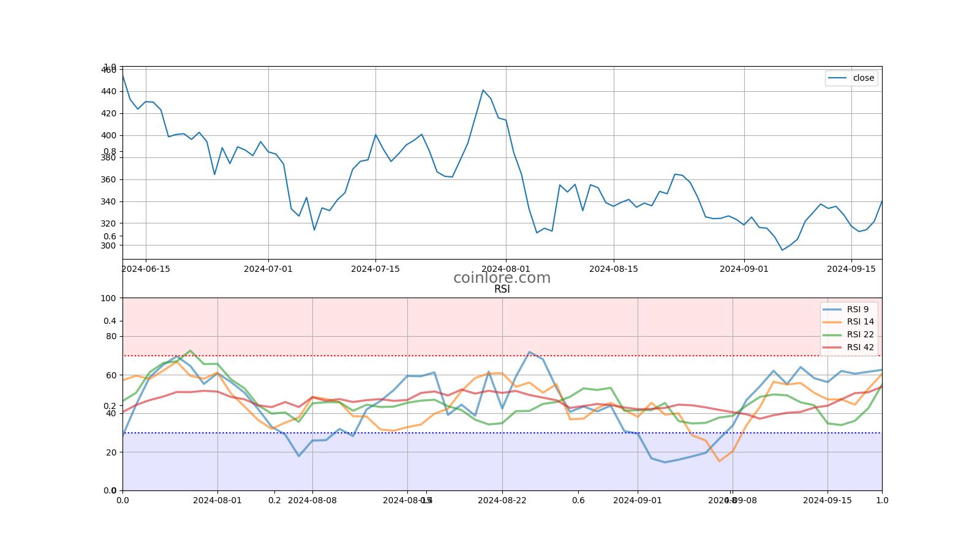Click the 420 price axis label
Viewport: 980px width, 551px height.
tap(108, 113)
